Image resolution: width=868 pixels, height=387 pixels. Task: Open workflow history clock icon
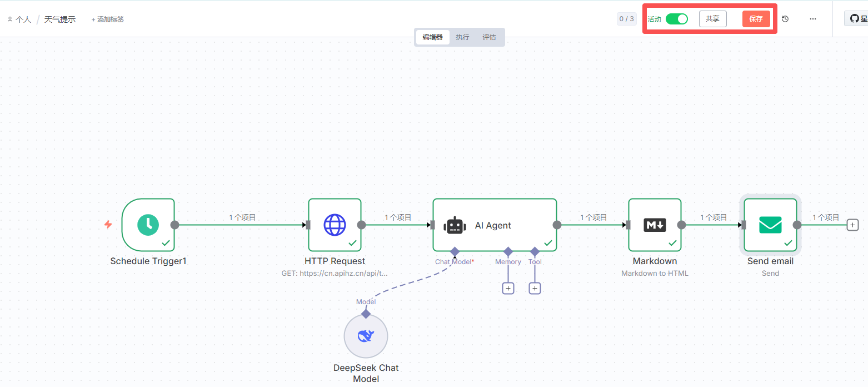pos(785,19)
